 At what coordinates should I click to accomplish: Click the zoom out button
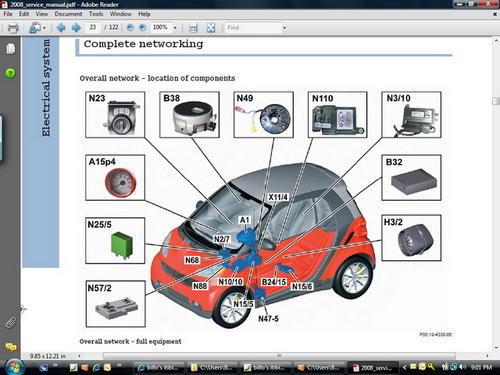130,28
